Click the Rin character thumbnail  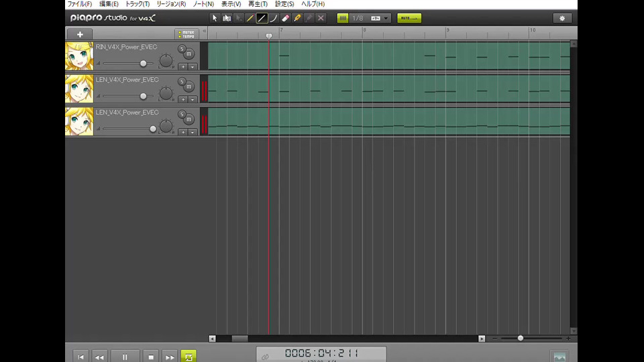[x=79, y=56]
